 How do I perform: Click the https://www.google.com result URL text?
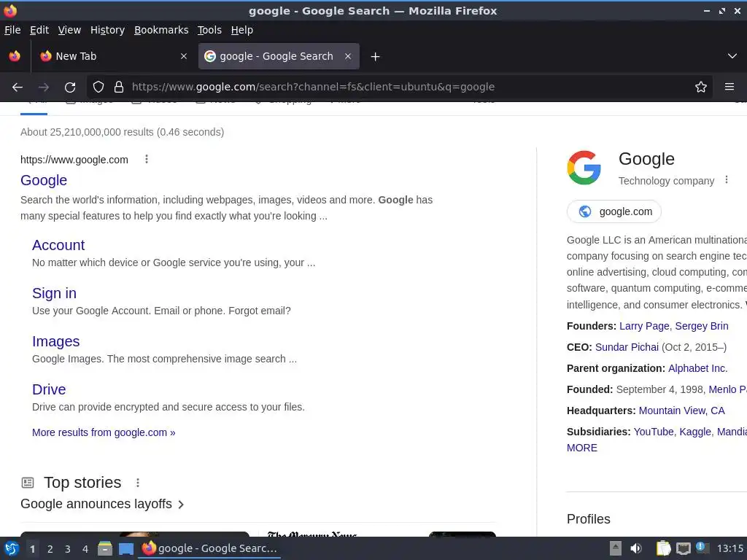click(x=74, y=160)
